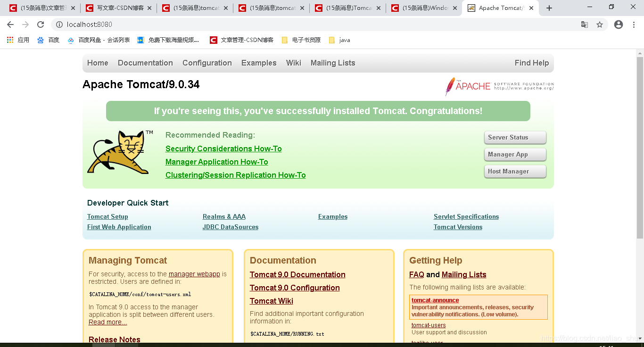Open JDBC DataSources link
The height and width of the screenshot is (347, 644).
231,227
